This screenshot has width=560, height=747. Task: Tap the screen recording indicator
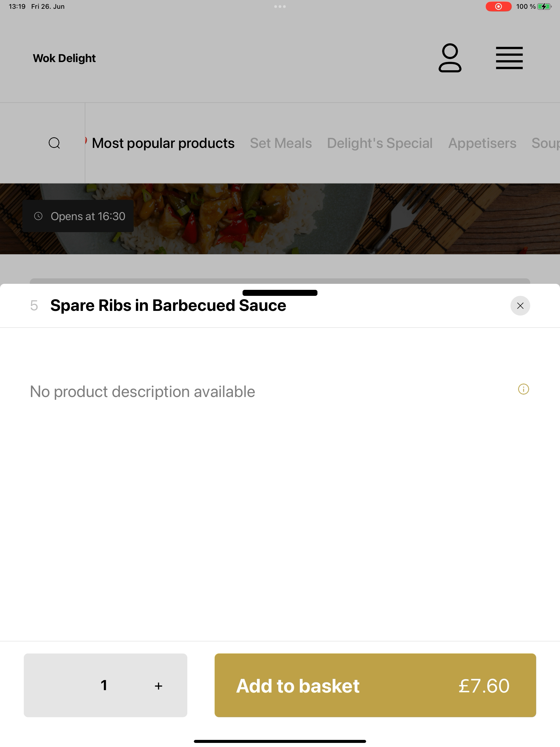point(498,6)
